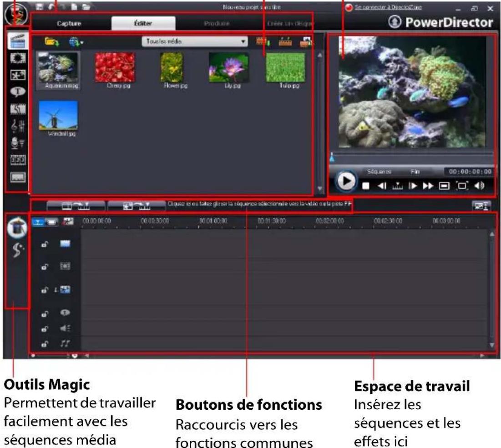Click the upgrade arrow icon beside PowerDirector
The image size is (501, 448).
395,22
